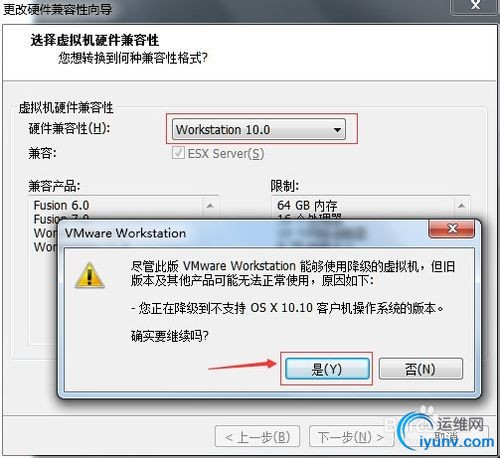The height and width of the screenshot is (458, 500).
Task: Click the iyunv.com watermark logo
Action: pos(447,432)
